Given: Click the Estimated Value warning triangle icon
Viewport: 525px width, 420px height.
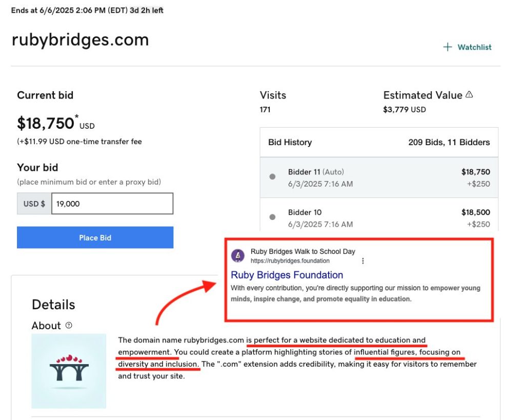Looking at the screenshot, I should point(470,95).
